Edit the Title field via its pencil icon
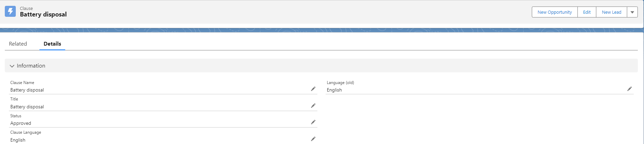This screenshot has width=644, height=144. coord(313,106)
